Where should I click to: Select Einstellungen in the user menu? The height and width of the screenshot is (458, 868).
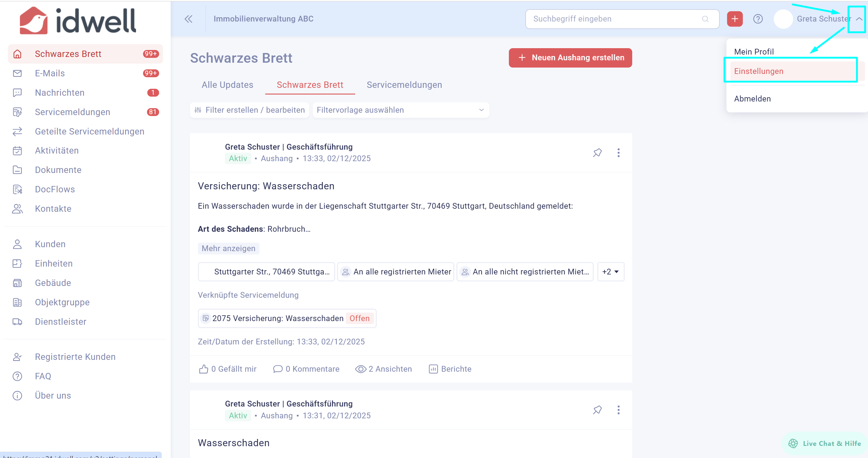click(x=759, y=71)
